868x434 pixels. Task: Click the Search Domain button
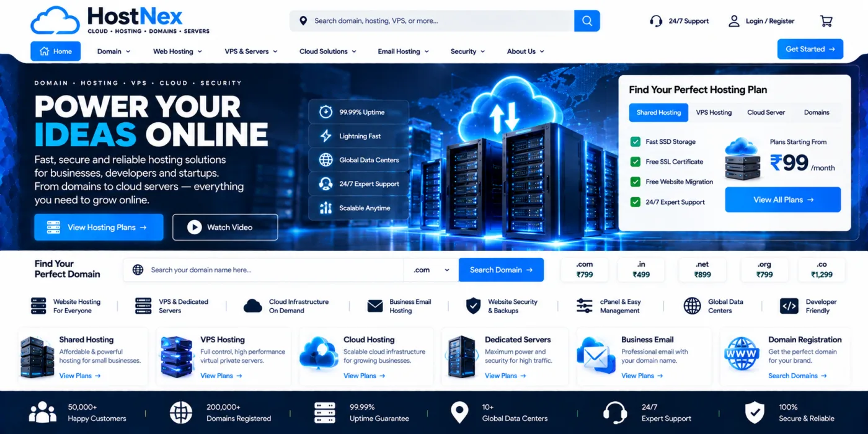pos(501,270)
